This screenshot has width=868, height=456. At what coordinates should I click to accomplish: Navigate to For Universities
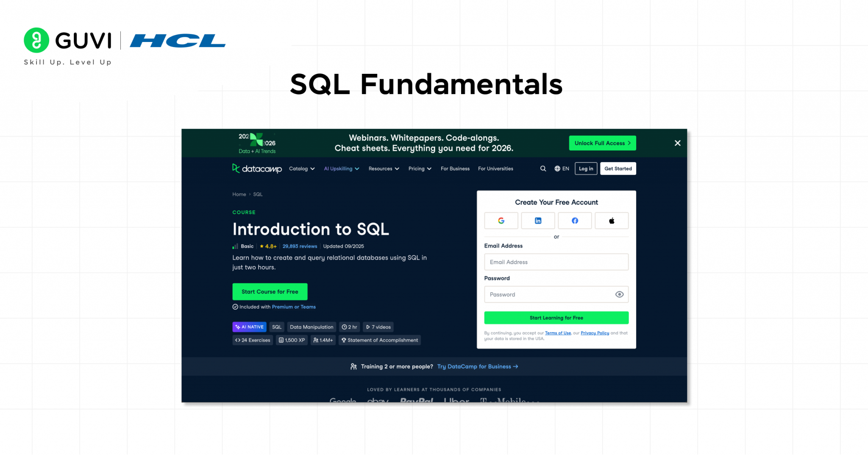click(x=495, y=168)
